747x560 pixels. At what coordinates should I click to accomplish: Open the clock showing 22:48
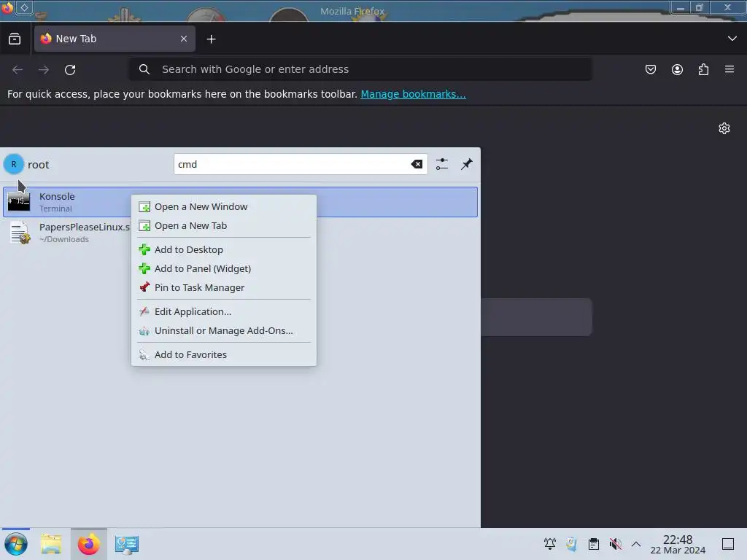[678, 544]
